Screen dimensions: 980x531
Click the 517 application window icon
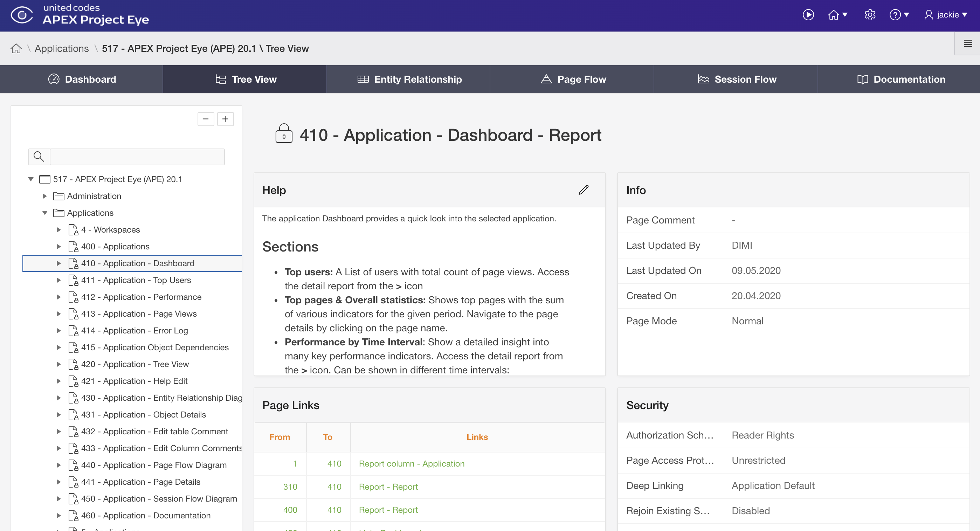pyautogui.click(x=45, y=179)
